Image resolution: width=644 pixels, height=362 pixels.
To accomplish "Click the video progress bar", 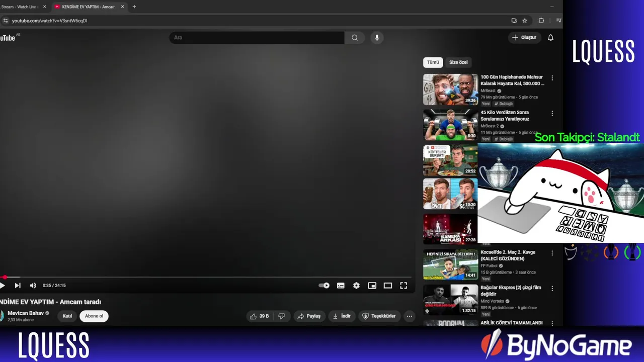I will (206, 277).
